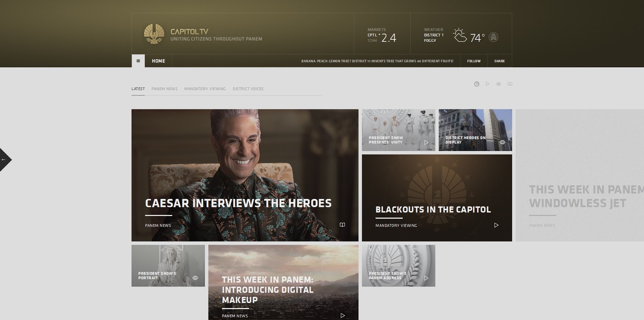Click the 74° temperature reading
Screen dimensions: 644x320
(x=477, y=38)
